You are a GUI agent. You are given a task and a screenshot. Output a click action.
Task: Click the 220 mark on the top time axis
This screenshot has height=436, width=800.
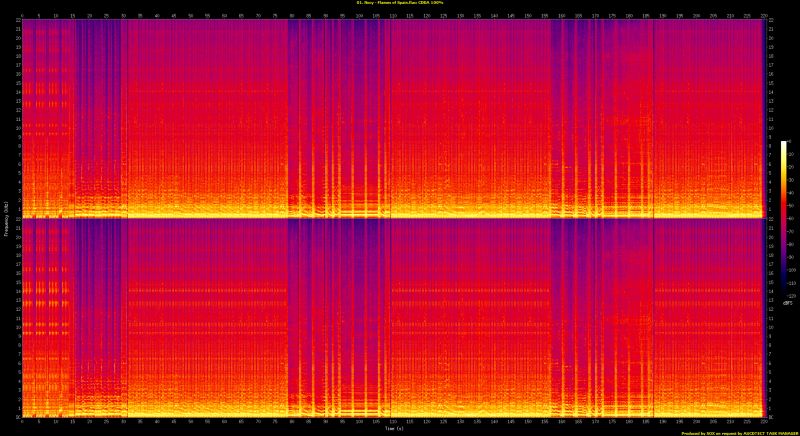click(764, 15)
